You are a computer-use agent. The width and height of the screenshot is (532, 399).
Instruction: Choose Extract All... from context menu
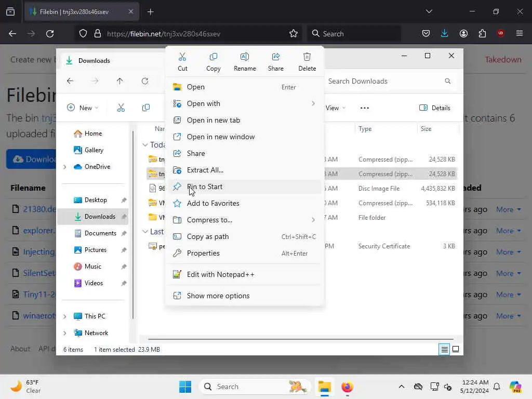(245, 170)
